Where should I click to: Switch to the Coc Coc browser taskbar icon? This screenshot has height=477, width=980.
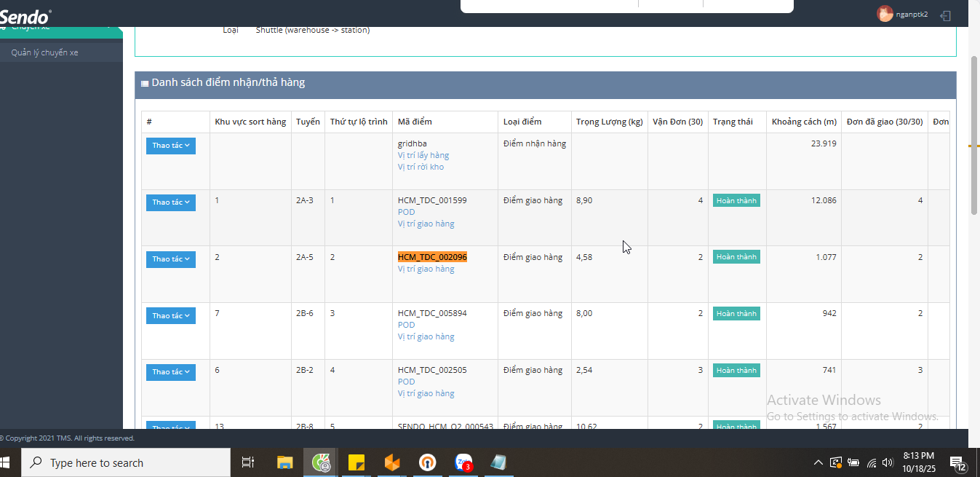pyautogui.click(x=320, y=462)
